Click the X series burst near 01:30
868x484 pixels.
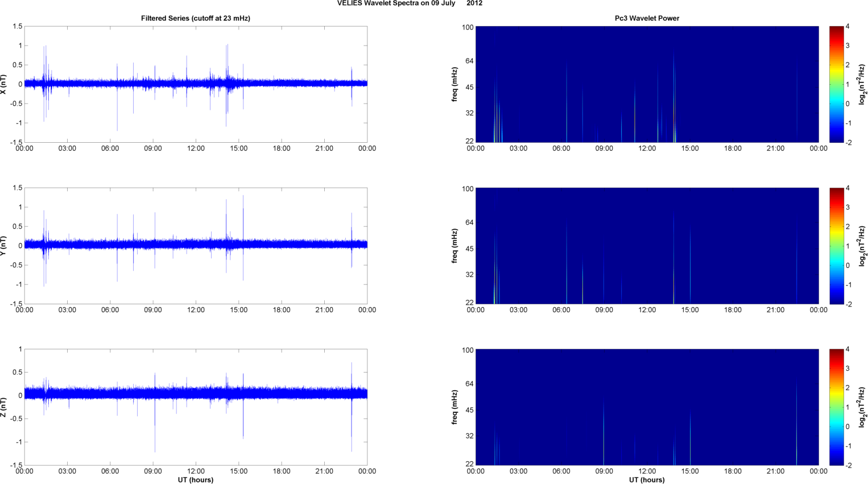[45, 84]
